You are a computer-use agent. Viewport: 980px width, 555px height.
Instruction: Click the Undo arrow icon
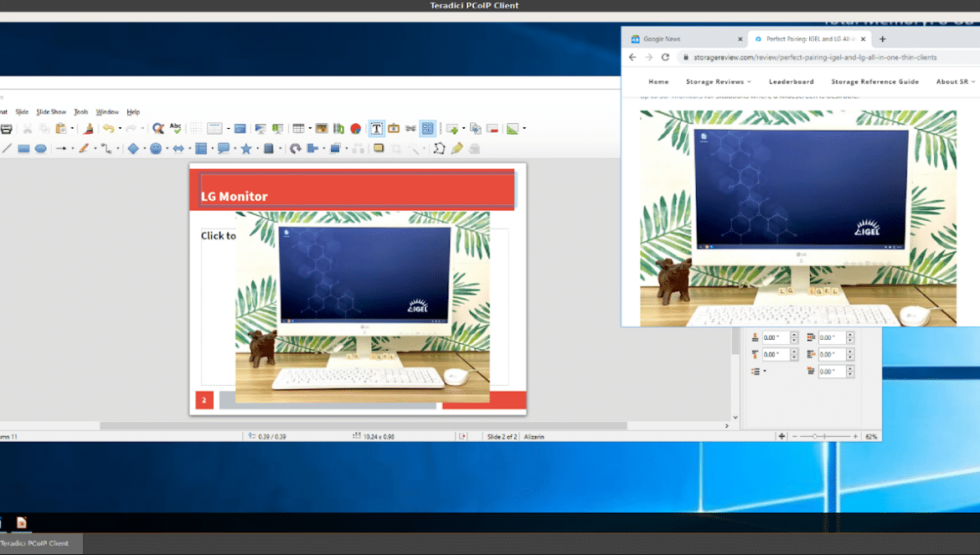tap(109, 129)
